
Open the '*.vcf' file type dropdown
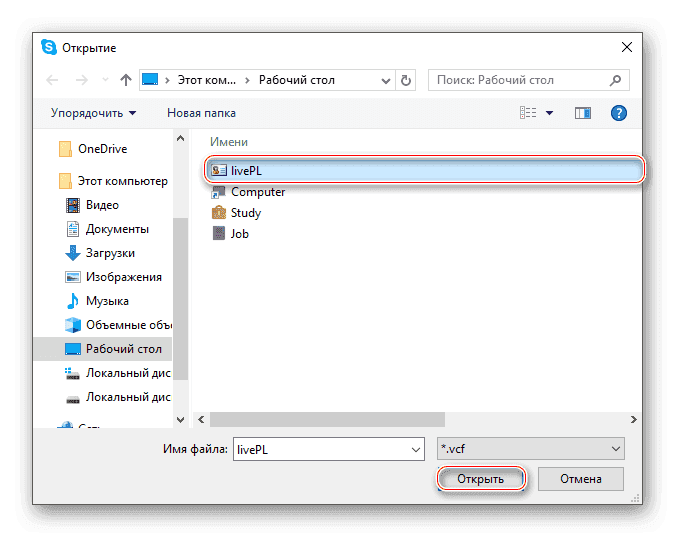click(x=531, y=449)
